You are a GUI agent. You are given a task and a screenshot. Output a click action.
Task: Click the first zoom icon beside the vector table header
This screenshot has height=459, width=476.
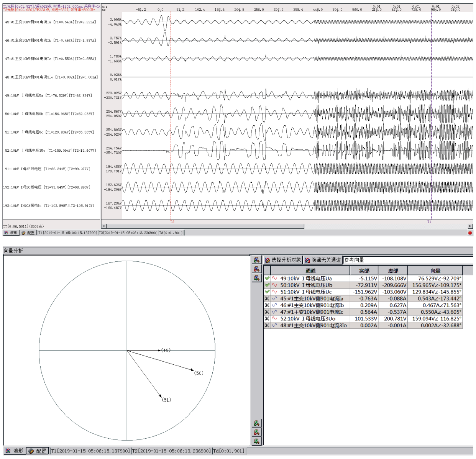[x=256, y=260]
